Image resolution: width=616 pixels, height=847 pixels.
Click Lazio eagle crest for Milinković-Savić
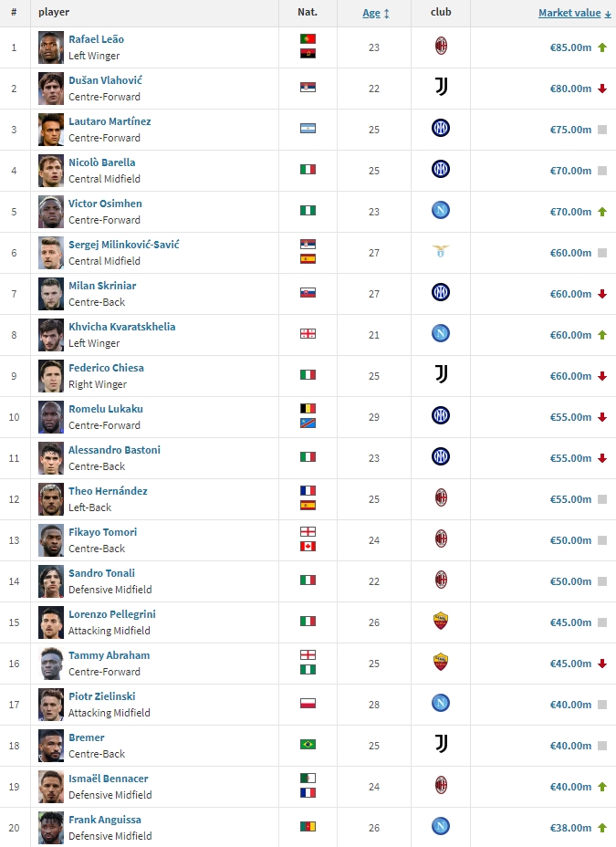(x=441, y=251)
